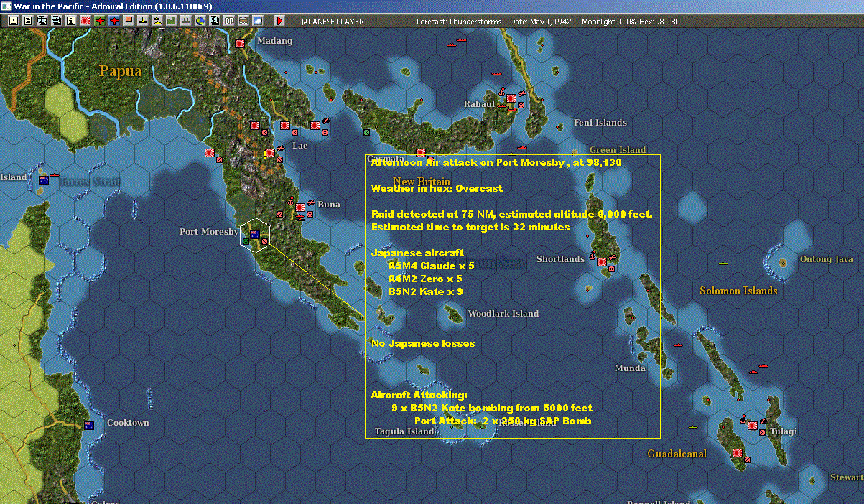Click the info 'i' toolbar icon
Image resolution: width=864 pixels, height=504 pixels.
pos(70,21)
